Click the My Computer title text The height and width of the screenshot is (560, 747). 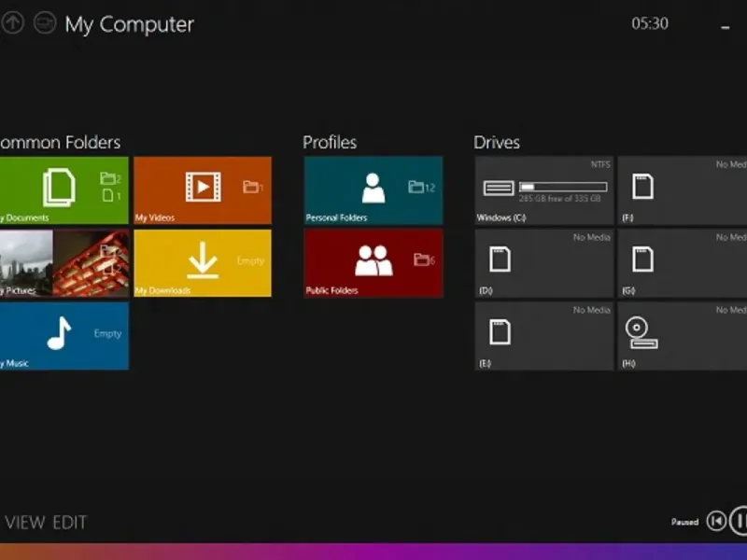(130, 24)
